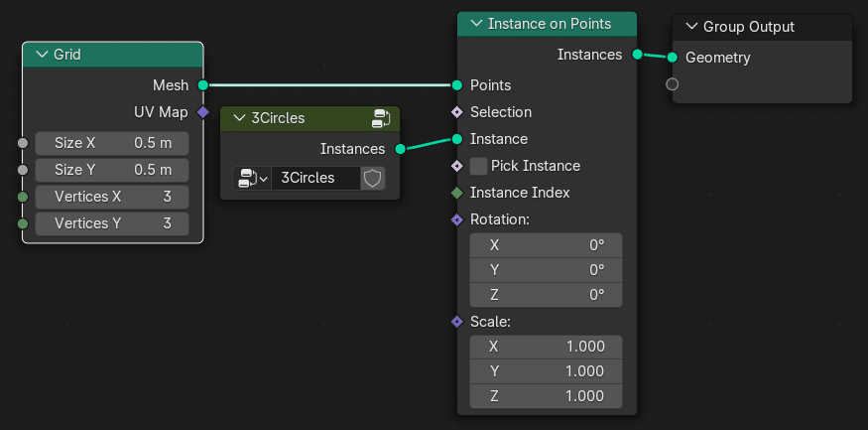Screen dimensions: 868x430
Task: Collapse the Group Output node
Action: (x=691, y=27)
